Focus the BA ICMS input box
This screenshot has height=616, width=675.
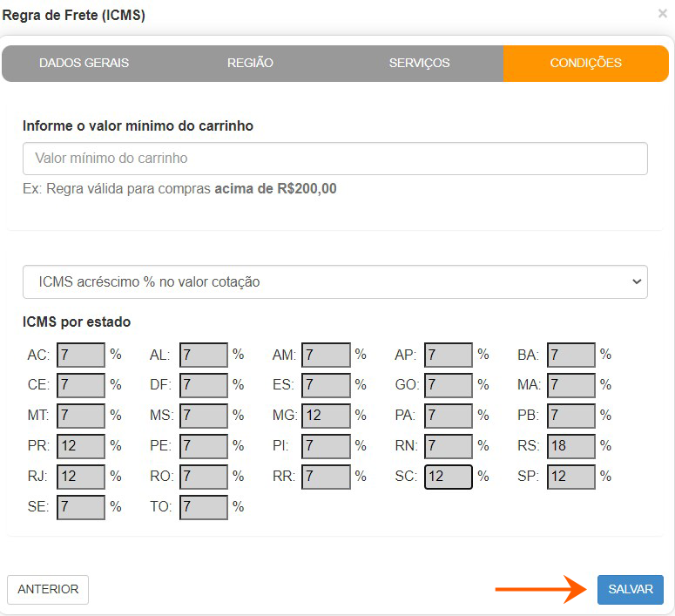point(570,355)
